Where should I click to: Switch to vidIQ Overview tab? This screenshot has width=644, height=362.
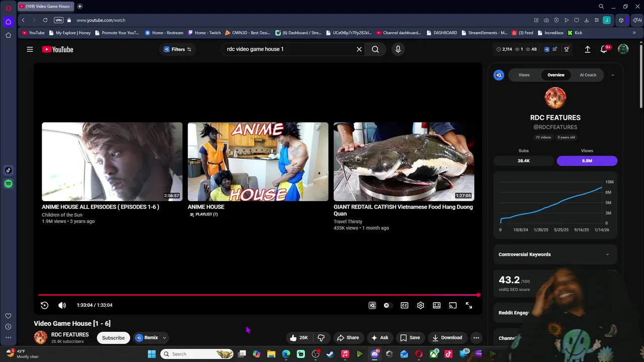coord(556,75)
